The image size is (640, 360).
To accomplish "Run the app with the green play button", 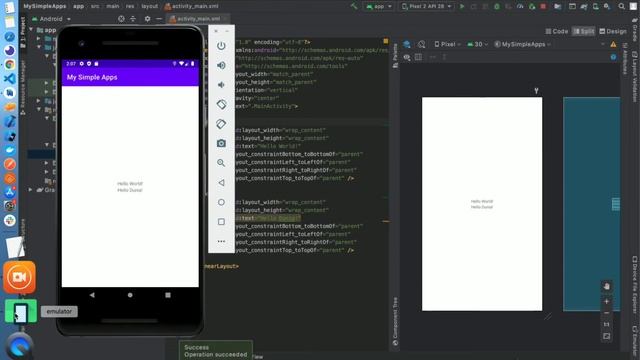I will pyautogui.click(x=462, y=6).
